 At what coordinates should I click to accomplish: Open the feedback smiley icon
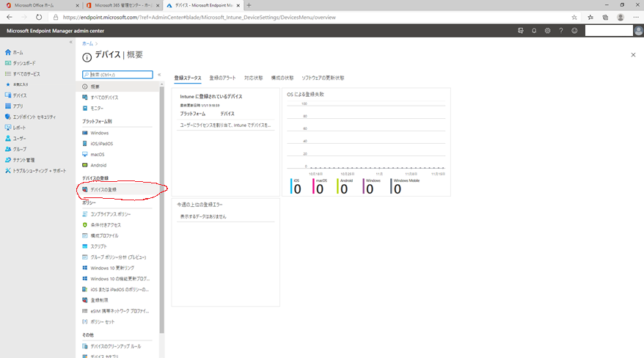pyautogui.click(x=574, y=31)
